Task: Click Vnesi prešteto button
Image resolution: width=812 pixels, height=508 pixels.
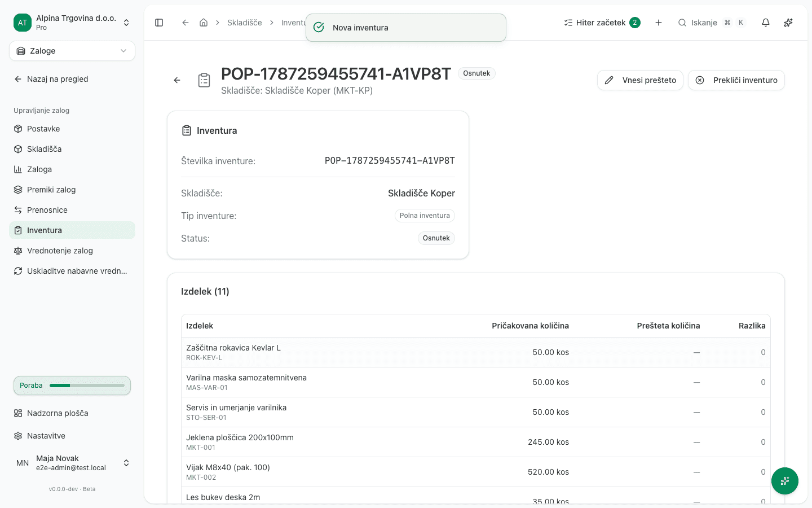Action: point(640,80)
